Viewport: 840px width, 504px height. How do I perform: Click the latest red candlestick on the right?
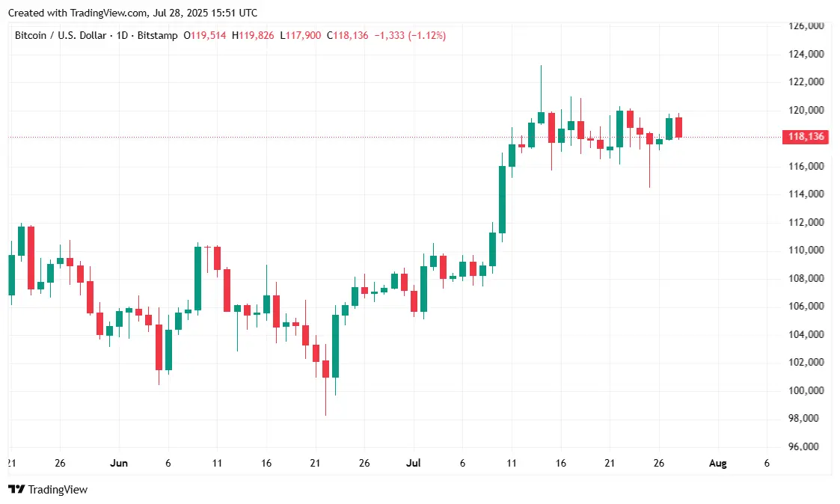(678, 127)
